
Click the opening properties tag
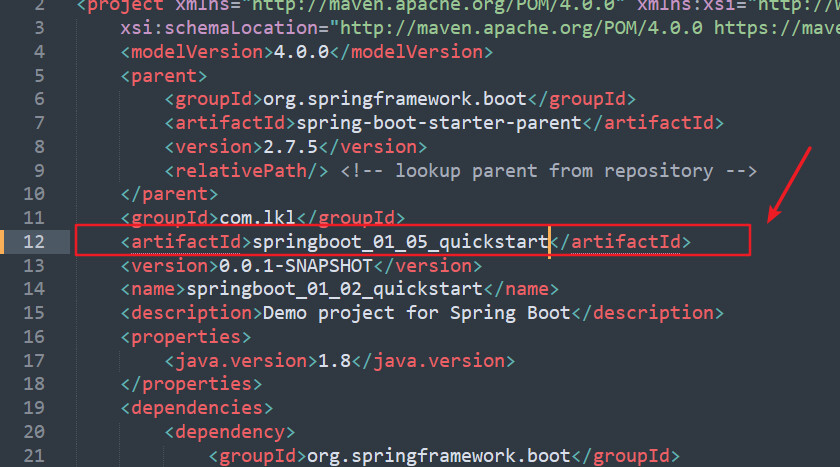(x=186, y=337)
